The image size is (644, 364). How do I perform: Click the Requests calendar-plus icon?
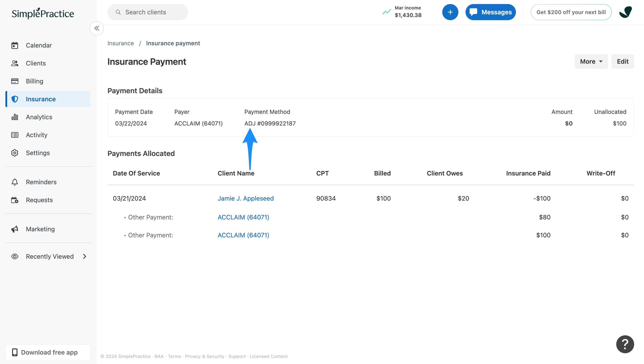coord(15,200)
